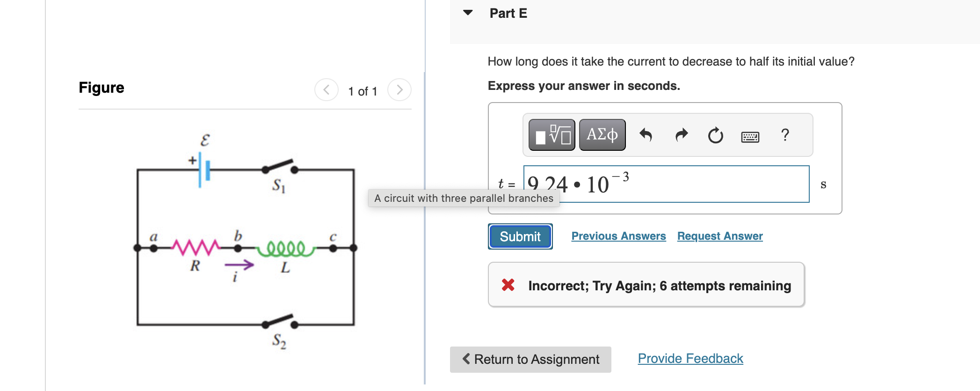Open the Greek symbols ΑΣφ palette
980x391 pixels.
click(602, 135)
